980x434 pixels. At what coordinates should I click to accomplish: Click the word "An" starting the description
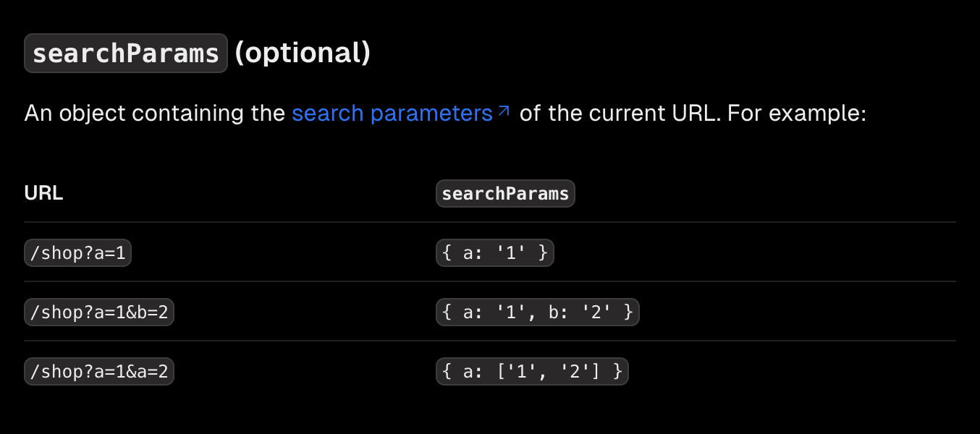38,114
